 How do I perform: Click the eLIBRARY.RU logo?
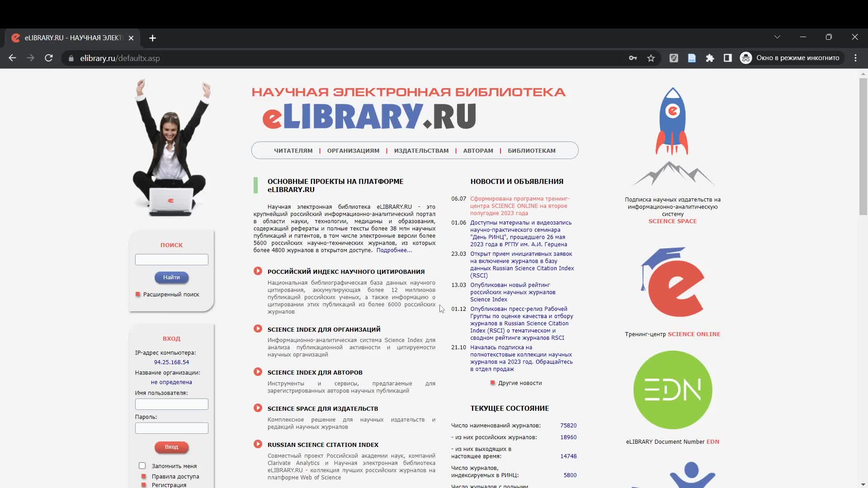[x=369, y=116]
